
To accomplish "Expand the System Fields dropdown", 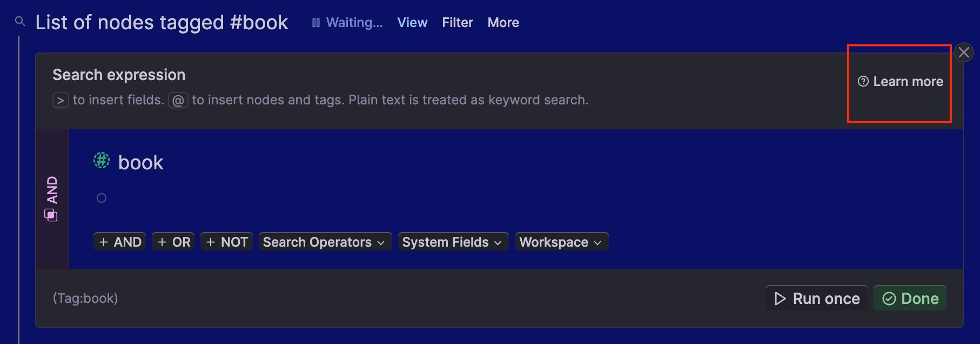I will (x=453, y=242).
